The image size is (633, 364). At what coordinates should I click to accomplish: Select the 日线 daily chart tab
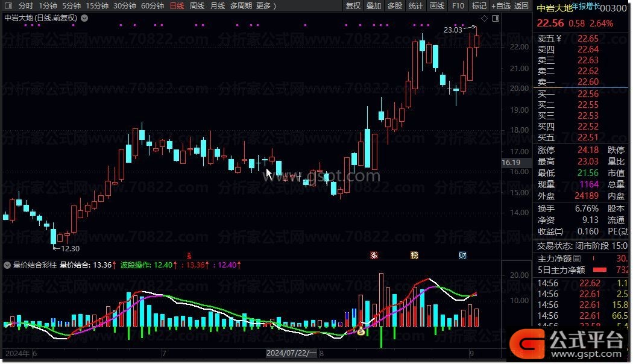[177, 6]
